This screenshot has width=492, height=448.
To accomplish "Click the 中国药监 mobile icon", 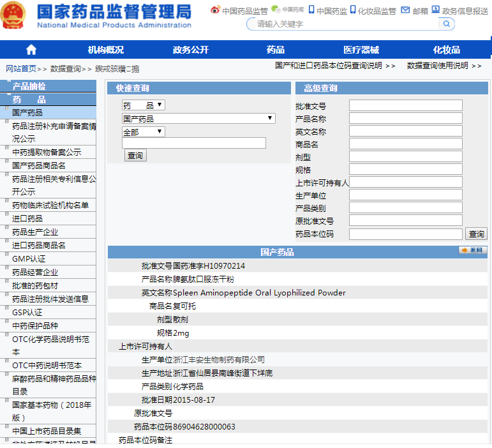I will coord(311,10).
